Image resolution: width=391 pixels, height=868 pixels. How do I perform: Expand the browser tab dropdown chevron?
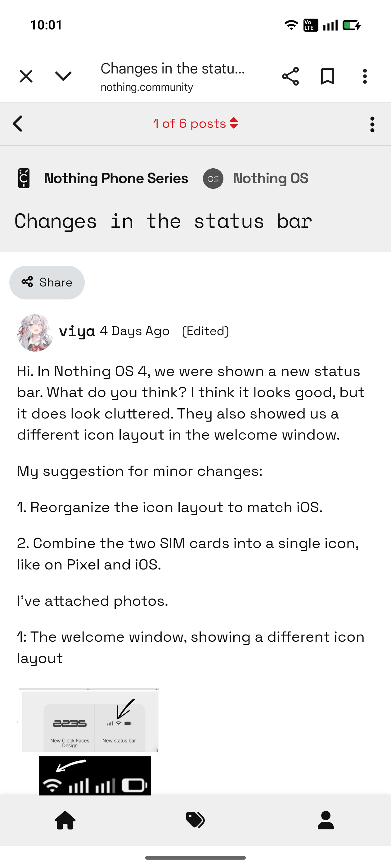point(63,77)
